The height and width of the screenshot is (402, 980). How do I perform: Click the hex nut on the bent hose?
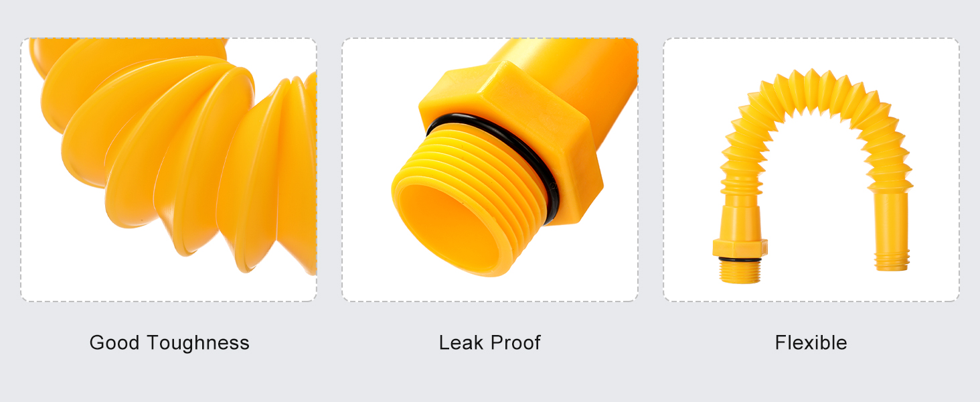740,247
